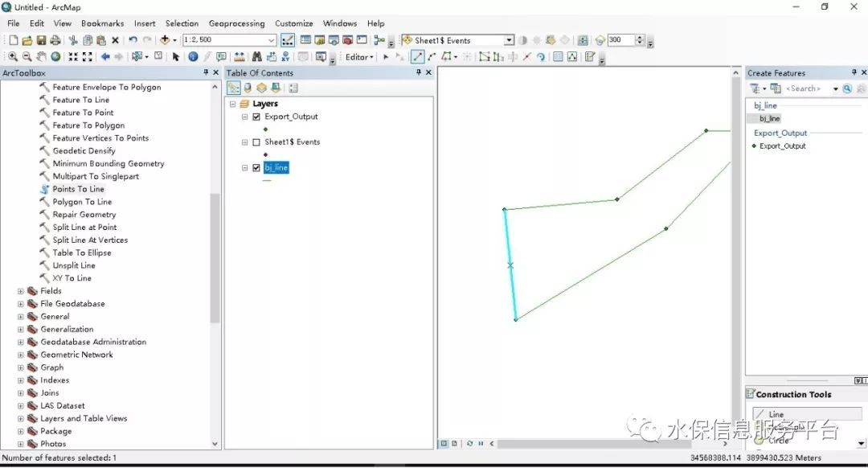Select the Zoom Out magnifier tool
Image resolution: width=868 pixels, height=468 pixels.
[x=27, y=56]
